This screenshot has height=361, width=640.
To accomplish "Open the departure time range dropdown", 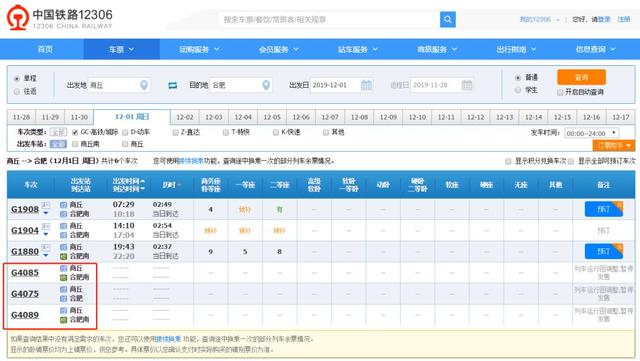I will coord(591,133).
